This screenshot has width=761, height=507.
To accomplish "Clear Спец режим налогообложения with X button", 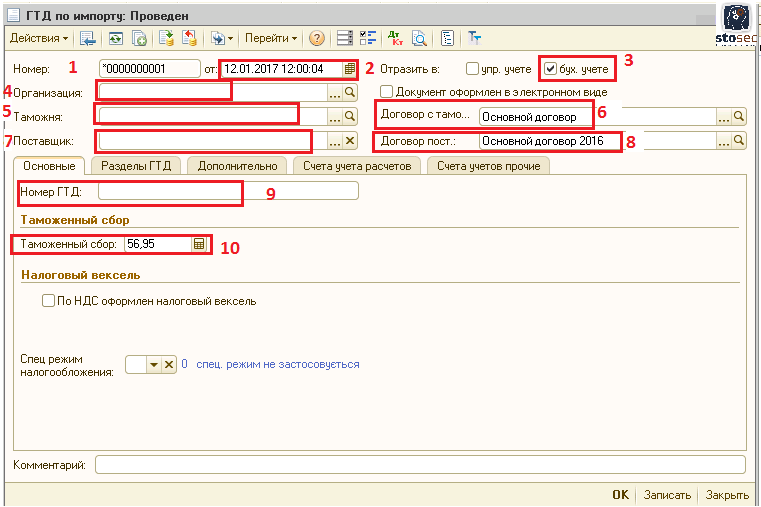I will tap(168, 364).
